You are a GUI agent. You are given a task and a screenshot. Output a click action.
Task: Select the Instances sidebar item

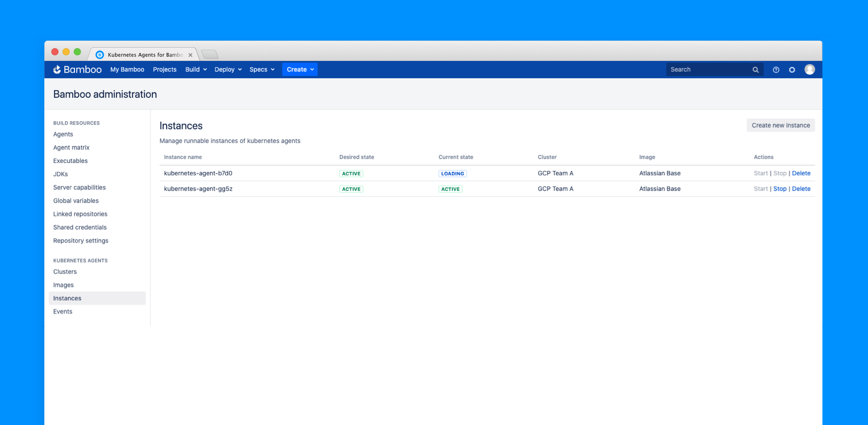(97, 298)
